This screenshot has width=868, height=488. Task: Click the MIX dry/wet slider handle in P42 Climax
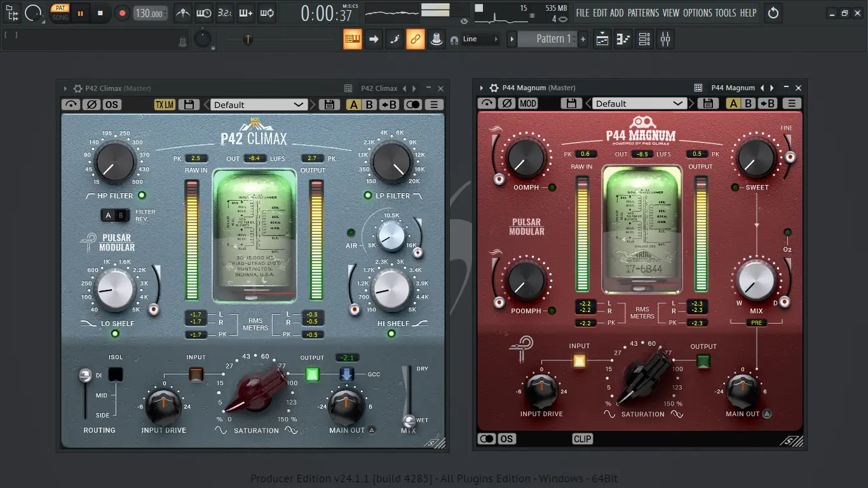(409, 420)
